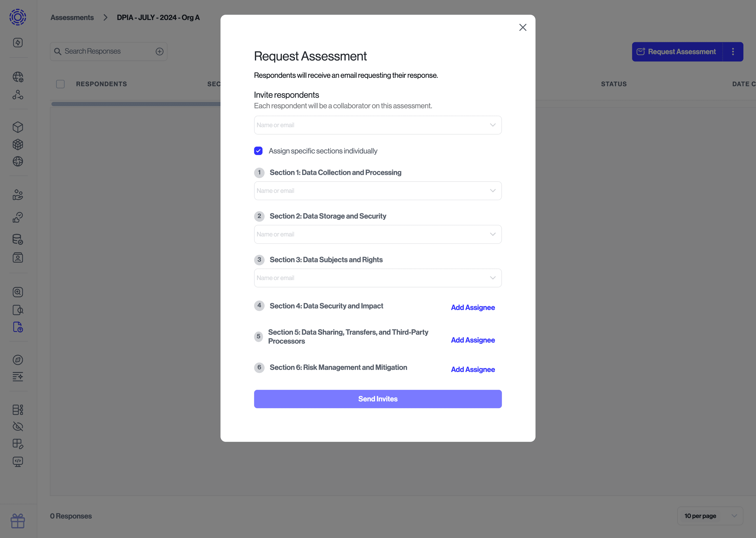Open the lightning quick actions panel
756x538 pixels.
[18, 42]
